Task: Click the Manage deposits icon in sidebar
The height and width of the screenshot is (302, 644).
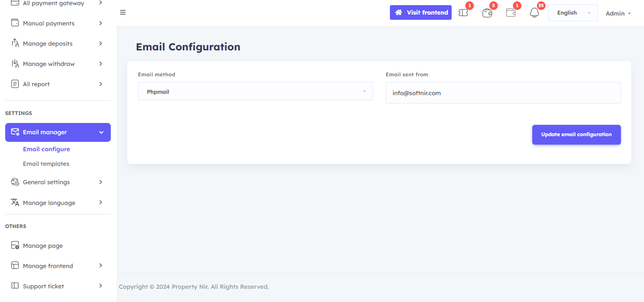Action: point(15,43)
